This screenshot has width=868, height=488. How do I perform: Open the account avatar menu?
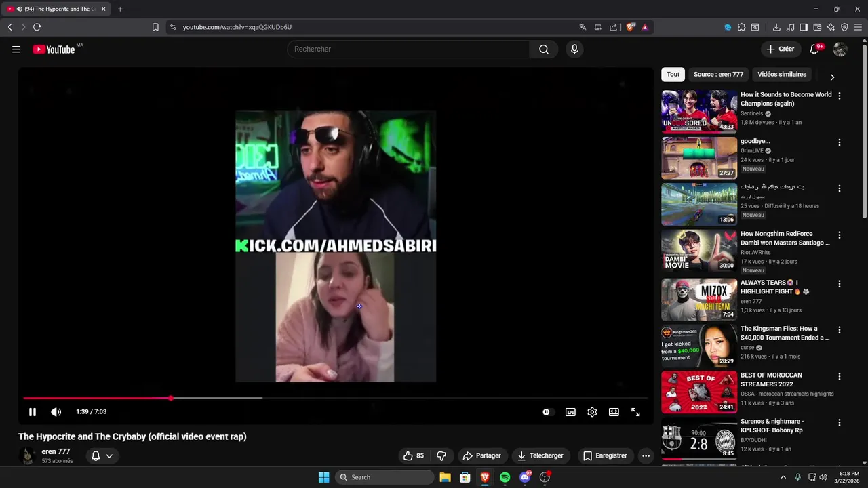(840, 49)
